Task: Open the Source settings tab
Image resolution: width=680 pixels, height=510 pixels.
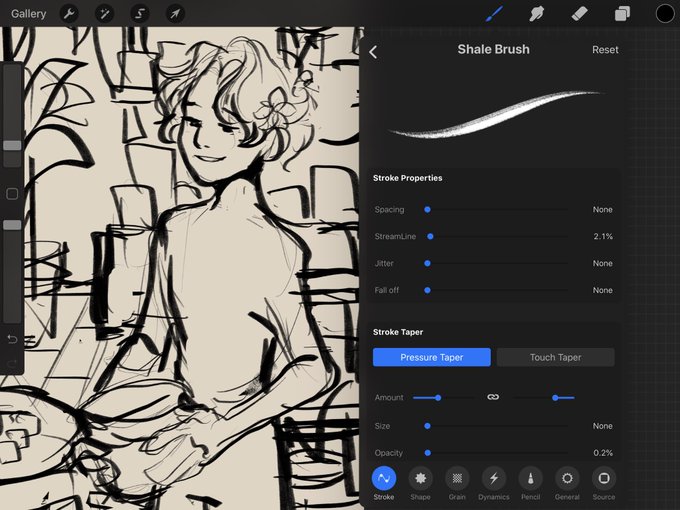Action: pos(604,484)
